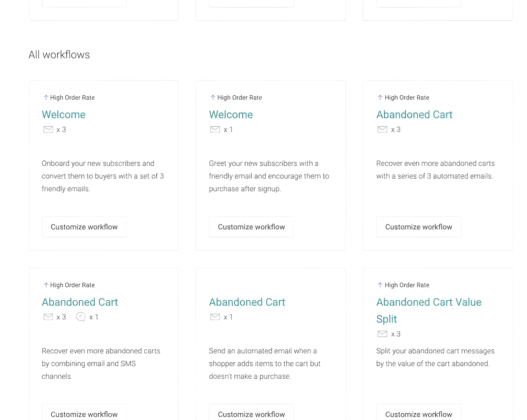Open the Abandoned Cart Value Split title
This screenshot has width=527, height=420.
[429, 310]
